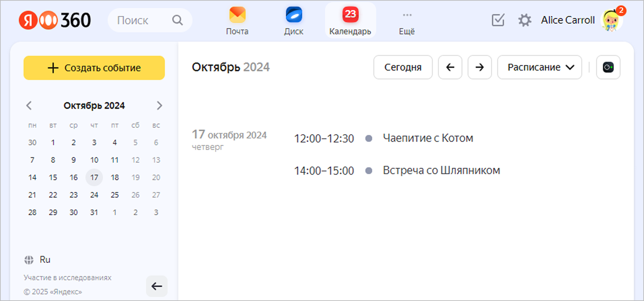
Task: Click the color dot beside Чаепитие с Котом
Action: coord(369,138)
